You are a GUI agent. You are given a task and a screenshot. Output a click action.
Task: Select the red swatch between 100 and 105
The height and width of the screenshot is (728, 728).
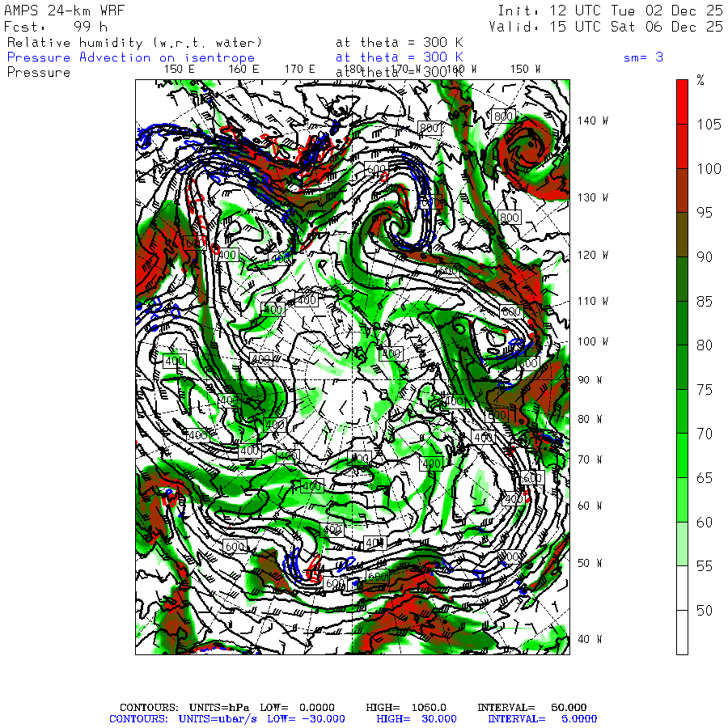[682, 146]
